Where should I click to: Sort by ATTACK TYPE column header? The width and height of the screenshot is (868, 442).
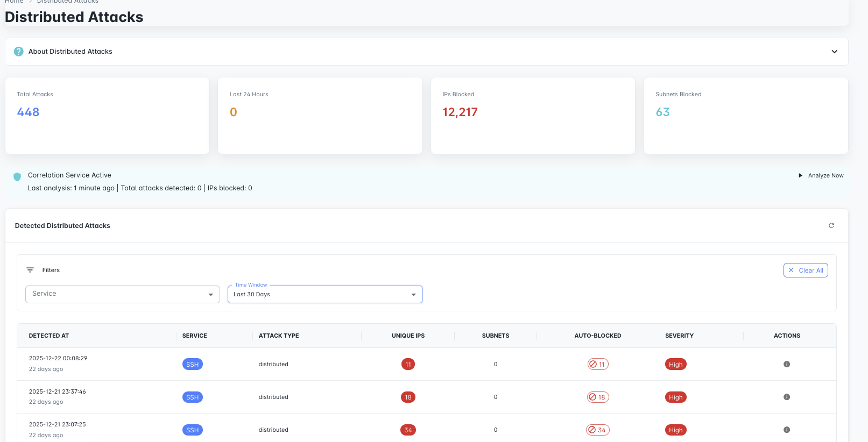tap(279, 336)
